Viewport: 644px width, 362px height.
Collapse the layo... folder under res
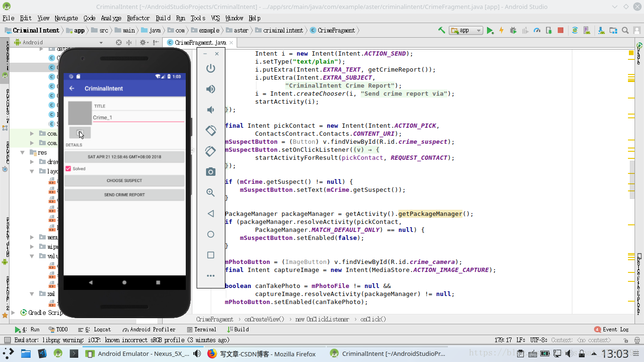click(x=32, y=171)
